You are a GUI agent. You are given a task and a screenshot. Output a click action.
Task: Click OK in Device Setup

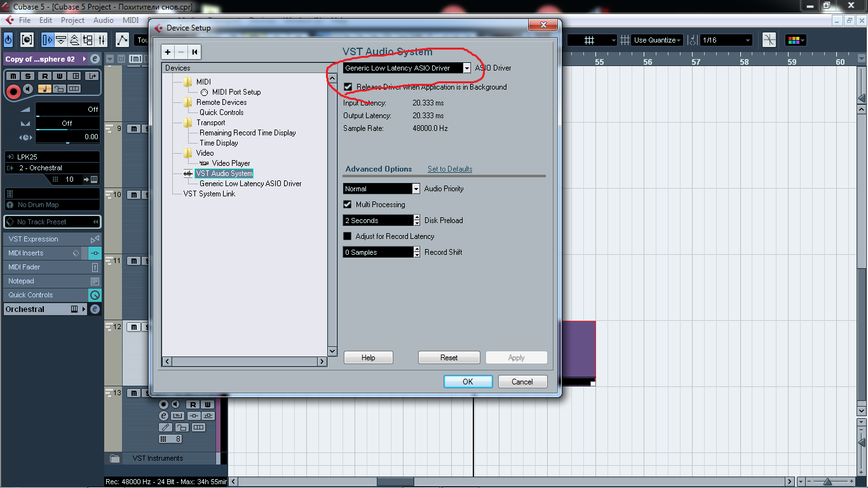point(468,382)
